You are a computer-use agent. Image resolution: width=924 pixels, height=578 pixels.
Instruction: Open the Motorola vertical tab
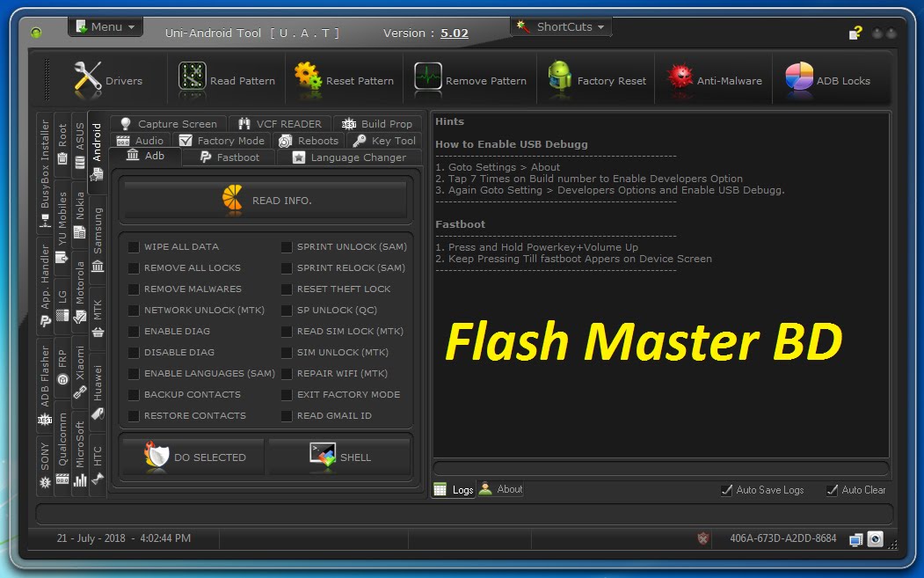pos(80,293)
